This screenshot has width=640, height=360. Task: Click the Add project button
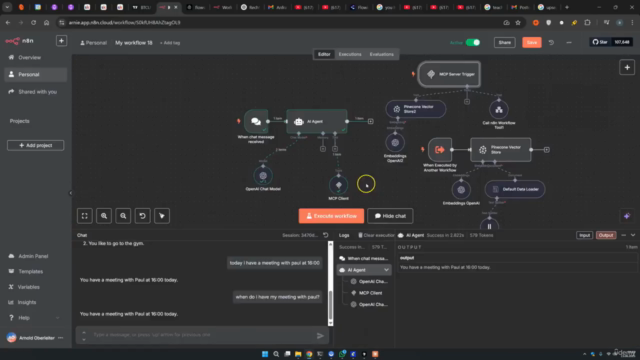36,145
